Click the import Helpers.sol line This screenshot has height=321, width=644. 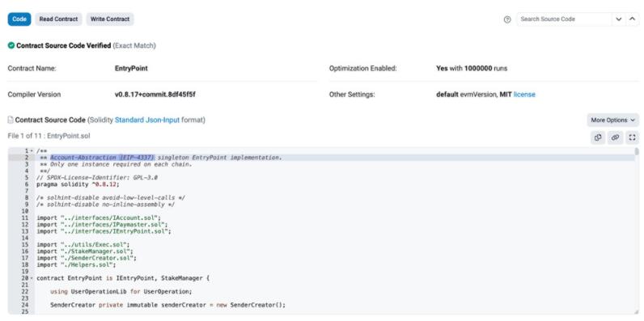point(76,264)
